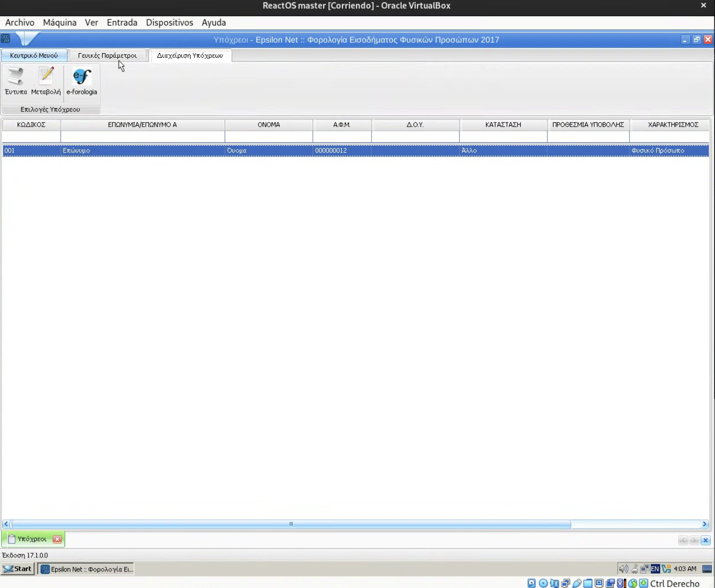This screenshot has height=588, width=715.
Task: Click the filter field under Α.Φ.Μ.
Action: (x=342, y=136)
